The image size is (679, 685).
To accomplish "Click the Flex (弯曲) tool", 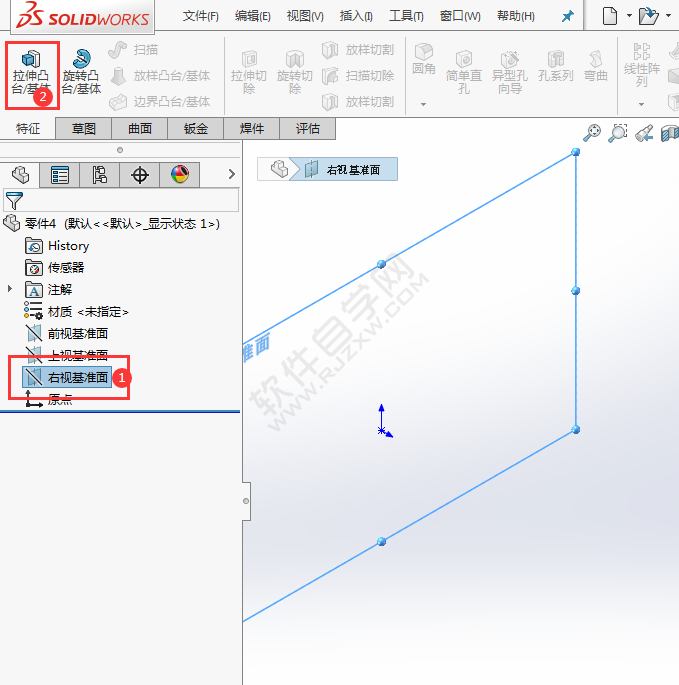I will (x=596, y=67).
